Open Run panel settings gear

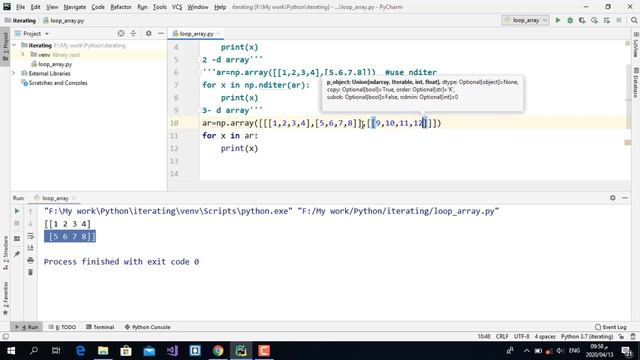[613, 198]
